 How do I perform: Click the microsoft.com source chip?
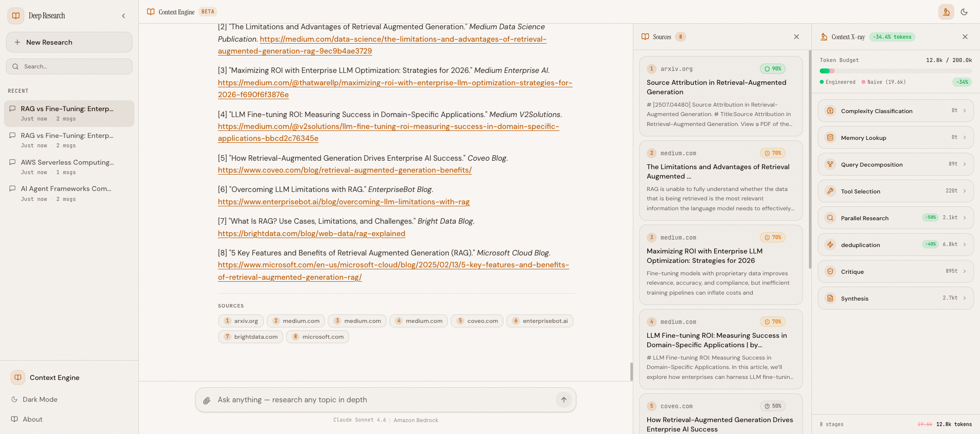317,337
